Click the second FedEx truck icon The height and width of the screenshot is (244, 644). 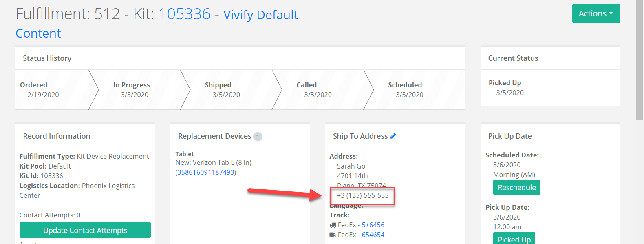point(333,235)
